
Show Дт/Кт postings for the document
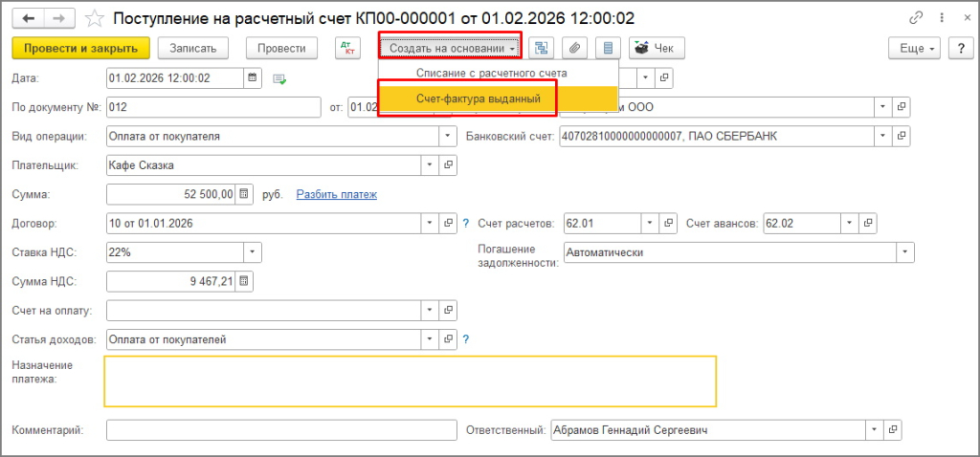pos(346,48)
